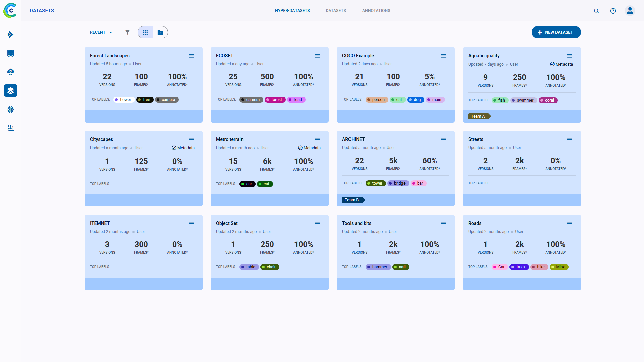Click the filter icon next to RECENT
644x362 pixels.
click(128, 32)
